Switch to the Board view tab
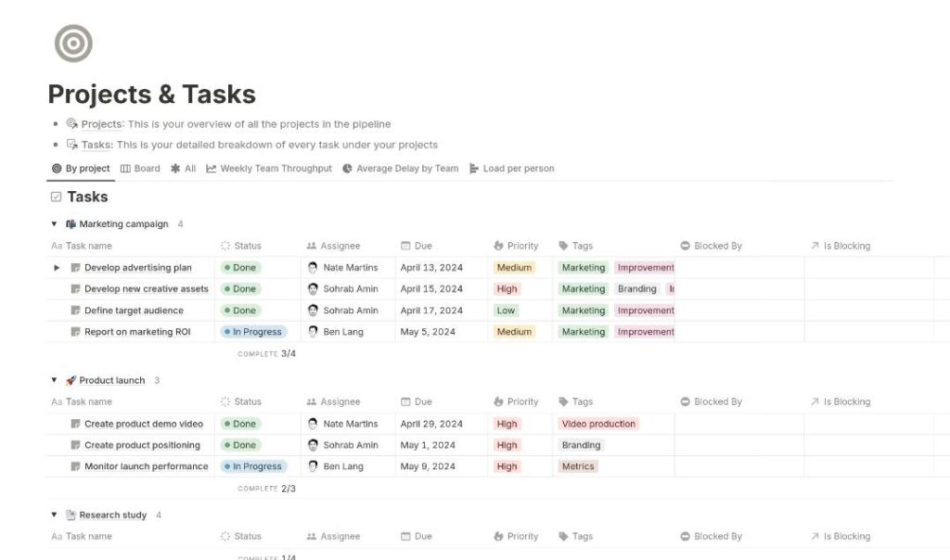950x560 pixels. 140,169
